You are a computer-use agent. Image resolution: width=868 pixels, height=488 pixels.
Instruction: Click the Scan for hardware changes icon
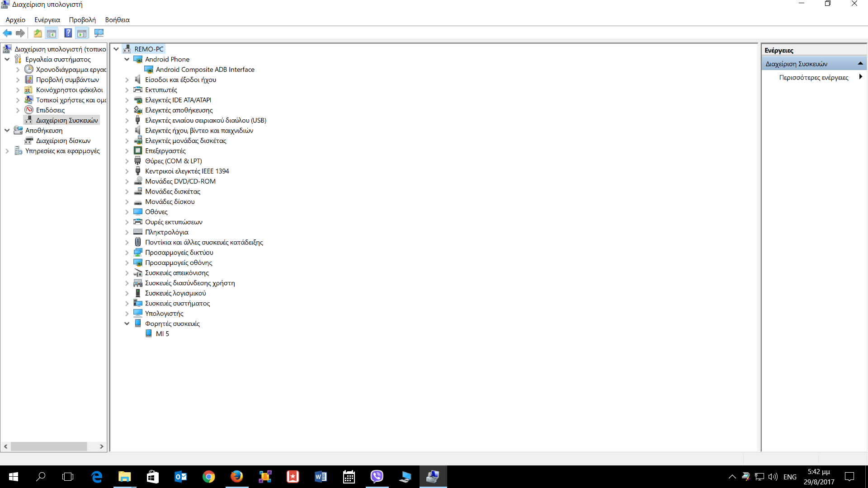(x=99, y=33)
